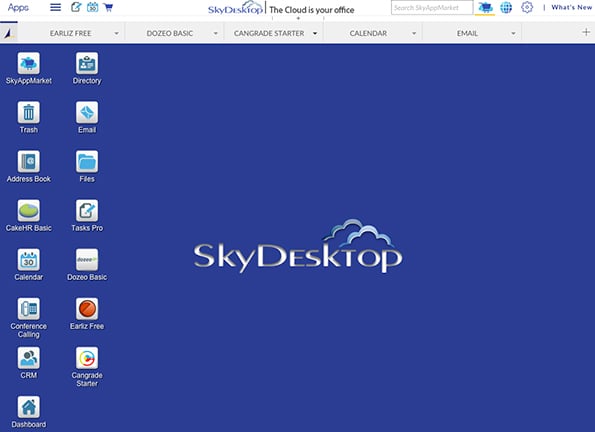
Task: Launch Earliz Free desktop icon
Action: [87, 309]
